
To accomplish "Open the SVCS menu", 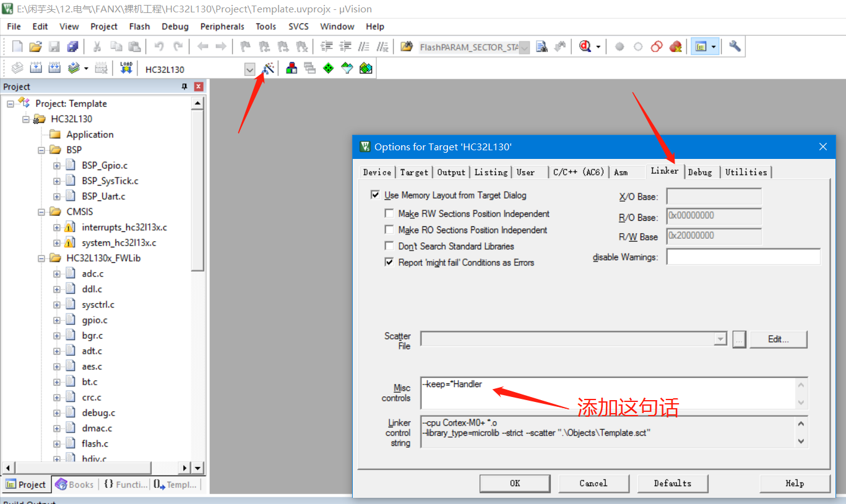I will pos(299,27).
